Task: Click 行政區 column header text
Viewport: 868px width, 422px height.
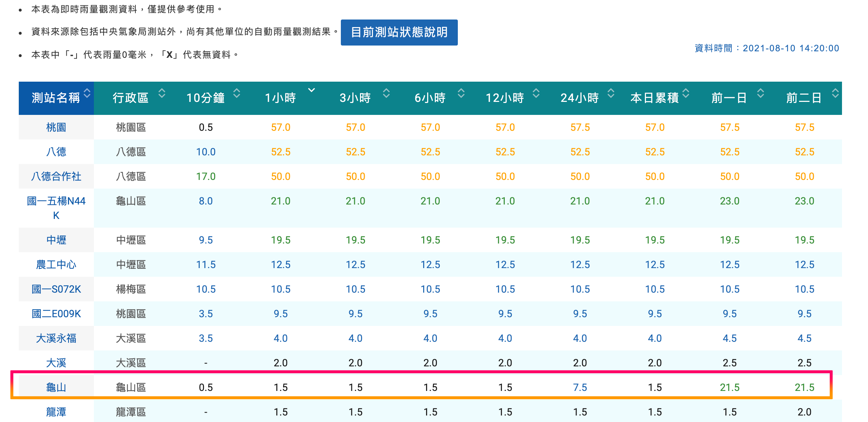Action: 130,98
